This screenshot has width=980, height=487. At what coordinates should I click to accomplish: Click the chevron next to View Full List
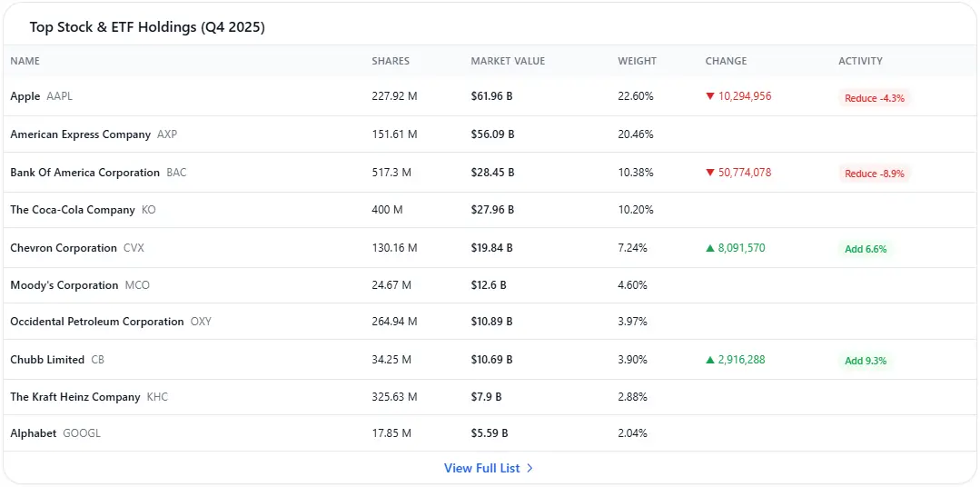point(530,469)
